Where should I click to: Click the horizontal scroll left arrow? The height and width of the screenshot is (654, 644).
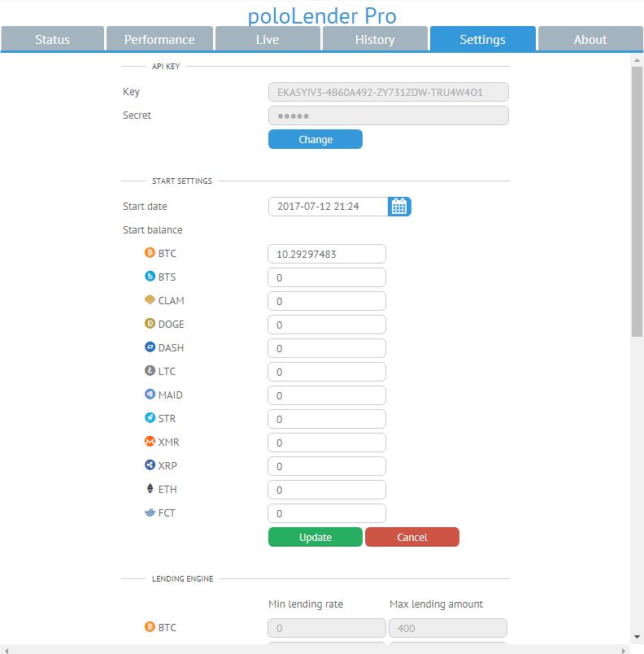pos(7,650)
